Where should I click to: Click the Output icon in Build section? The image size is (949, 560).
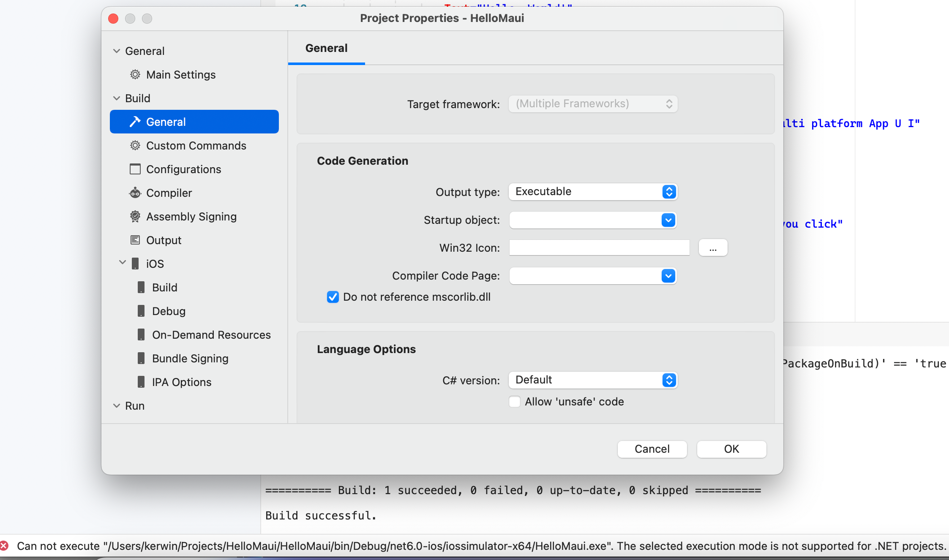coord(135,240)
